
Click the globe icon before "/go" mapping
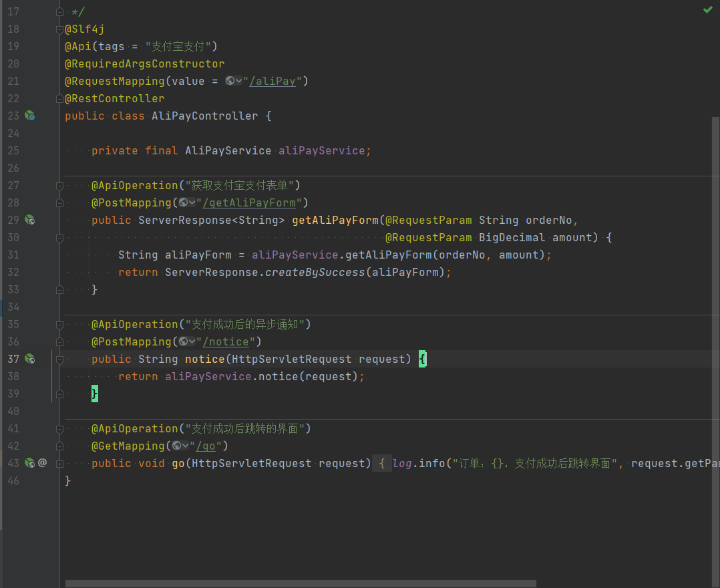[x=177, y=446]
